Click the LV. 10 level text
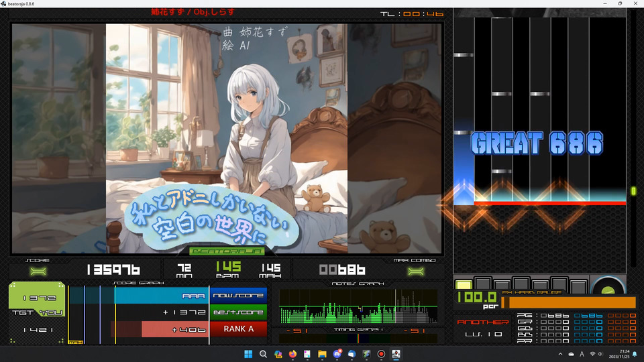The height and width of the screenshot is (362, 644). tap(484, 334)
